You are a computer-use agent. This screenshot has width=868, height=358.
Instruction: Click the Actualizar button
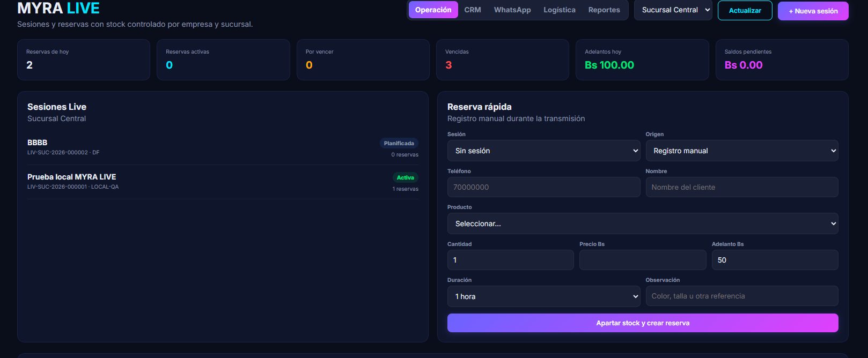(x=745, y=11)
